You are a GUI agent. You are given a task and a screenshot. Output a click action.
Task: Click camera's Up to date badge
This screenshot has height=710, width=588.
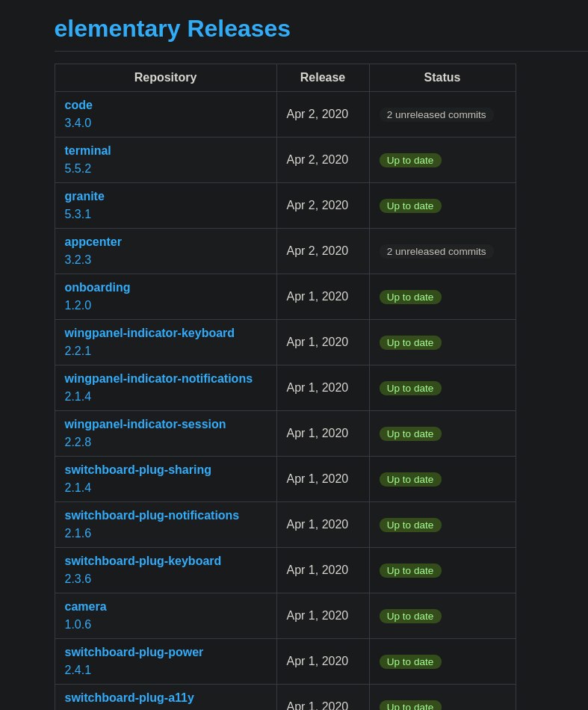[x=410, y=617]
